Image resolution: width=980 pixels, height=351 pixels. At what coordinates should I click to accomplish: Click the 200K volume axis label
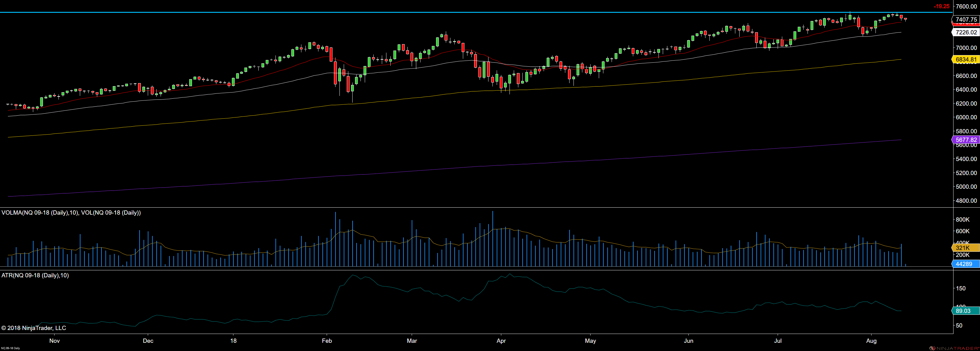tap(963, 255)
